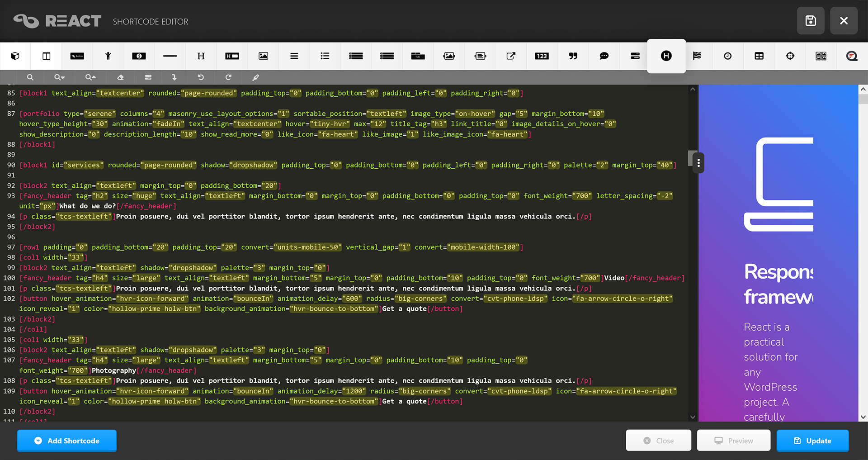The image size is (868, 460).
Task: Insert a columns layout shortcode
Action: (x=46, y=56)
